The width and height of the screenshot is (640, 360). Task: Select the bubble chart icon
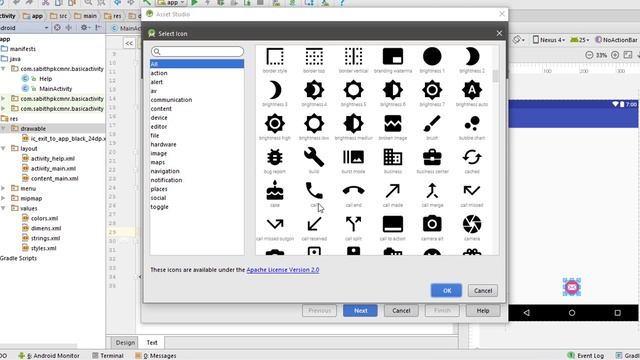[x=471, y=124]
